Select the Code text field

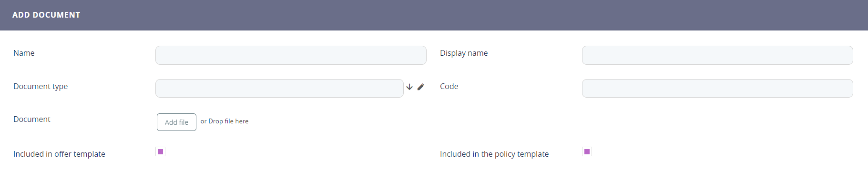point(717,89)
